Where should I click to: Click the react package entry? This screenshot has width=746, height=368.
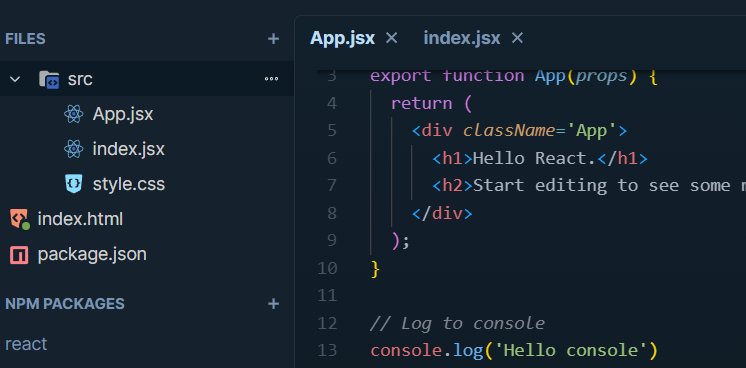pyautogui.click(x=26, y=344)
